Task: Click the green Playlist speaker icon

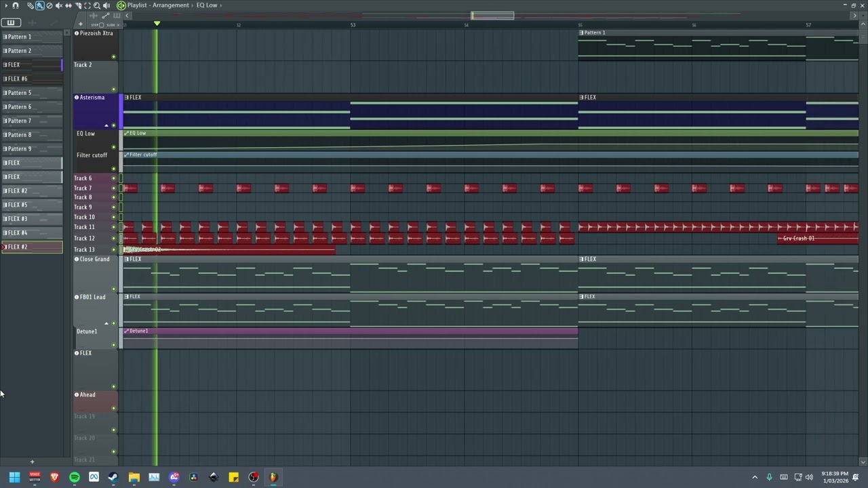Action: coord(121,5)
